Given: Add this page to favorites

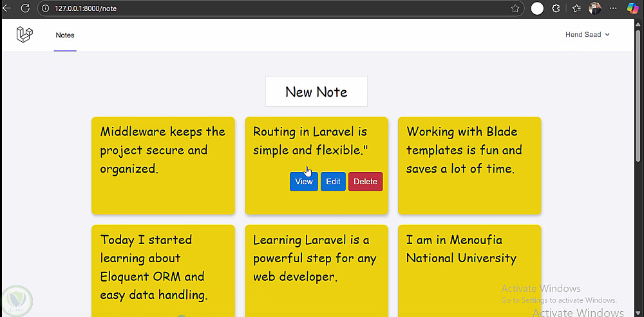Looking at the screenshot, I should click(x=515, y=8).
